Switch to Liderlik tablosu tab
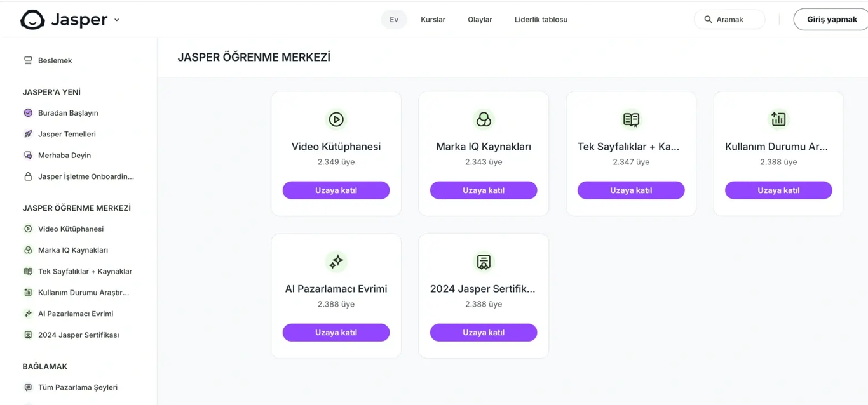Screen dimensions: 868x405 [x=541, y=20]
